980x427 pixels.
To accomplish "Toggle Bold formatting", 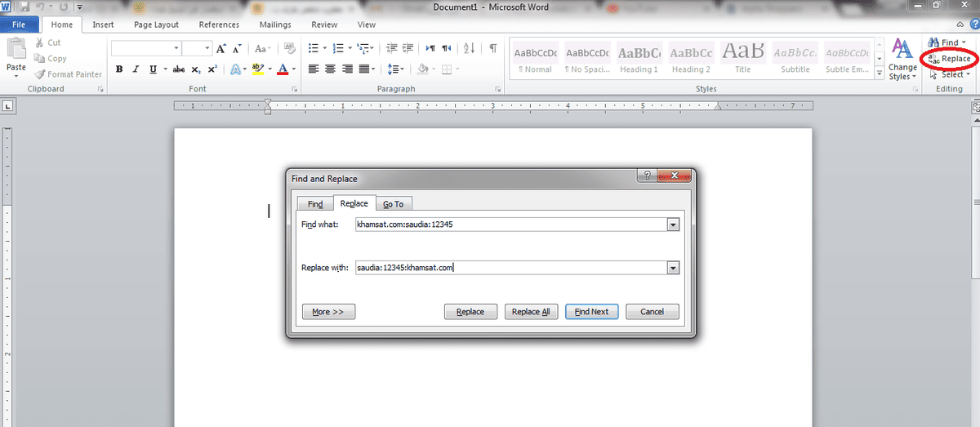I will pyautogui.click(x=119, y=69).
